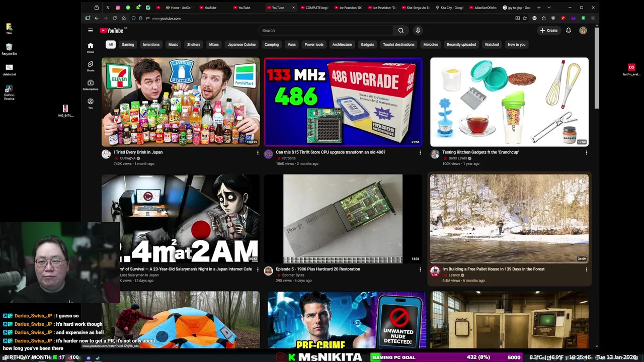Viewport: 644px width, 362px height.
Task: Open options for Kitchen Gadgets video
Action: pos(586,152)
